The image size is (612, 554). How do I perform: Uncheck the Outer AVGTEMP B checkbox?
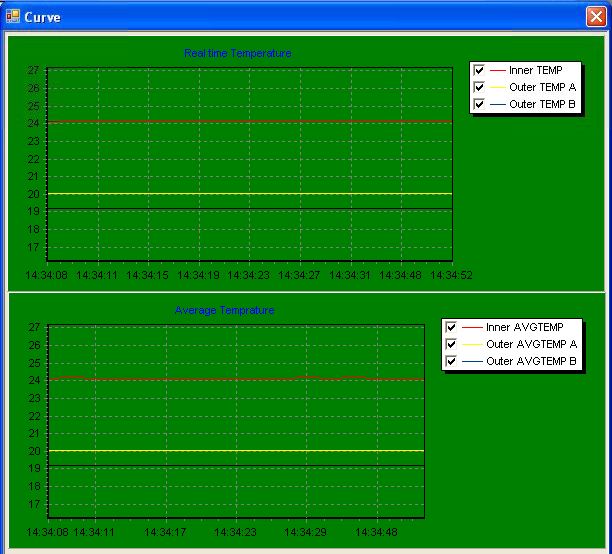[452, 361]
